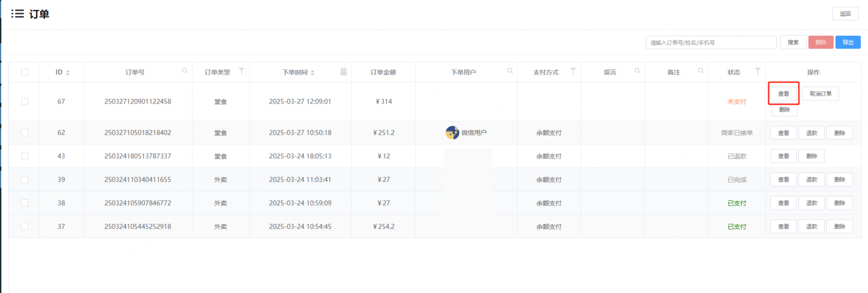Click the 返回 button at top right
Screen dimensions: 868x293
(845, 14)
